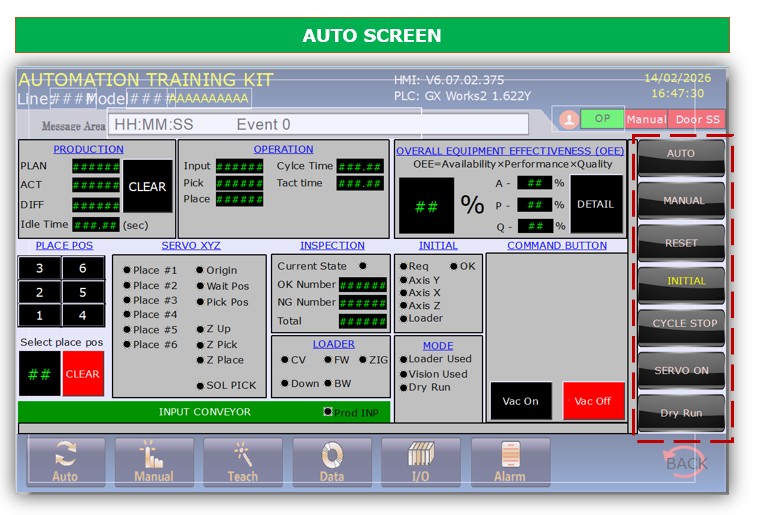Open the I/O screen icon
759x515 pixels.
(421, 462)
